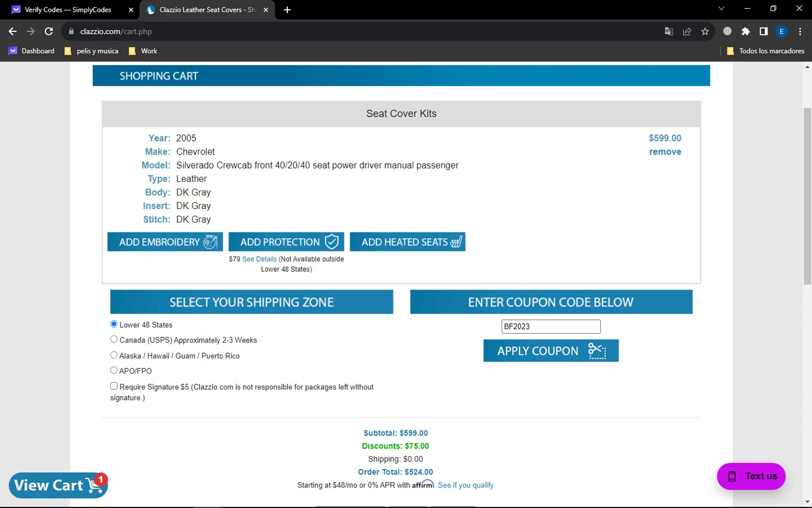Click the scrollbar up arrow

pos(807,67)
